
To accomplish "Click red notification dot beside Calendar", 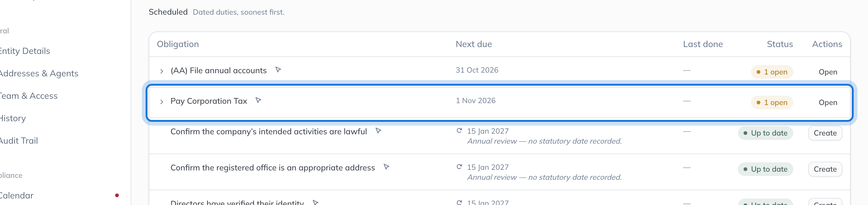I will [x=117, y=195].
